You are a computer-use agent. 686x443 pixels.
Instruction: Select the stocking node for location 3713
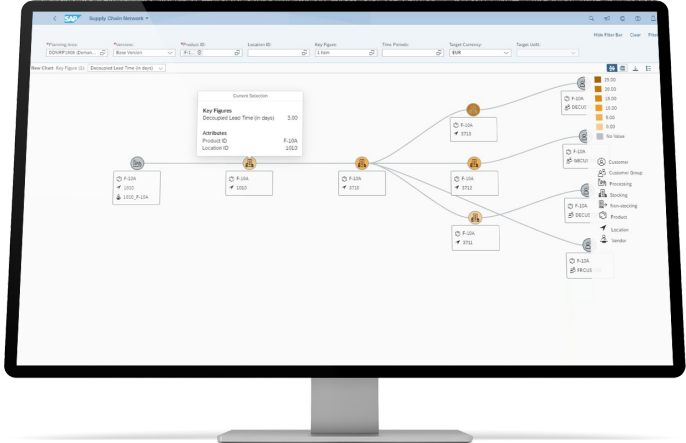473,109
